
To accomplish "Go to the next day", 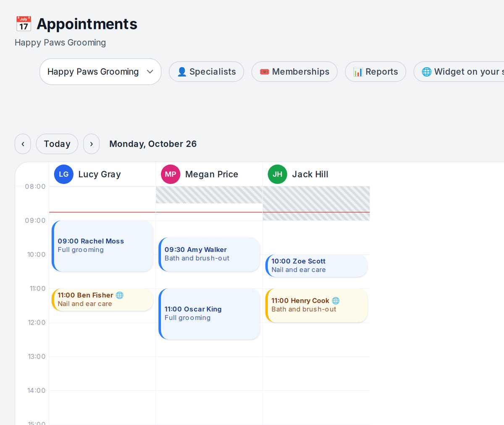I will pos(92,144).
